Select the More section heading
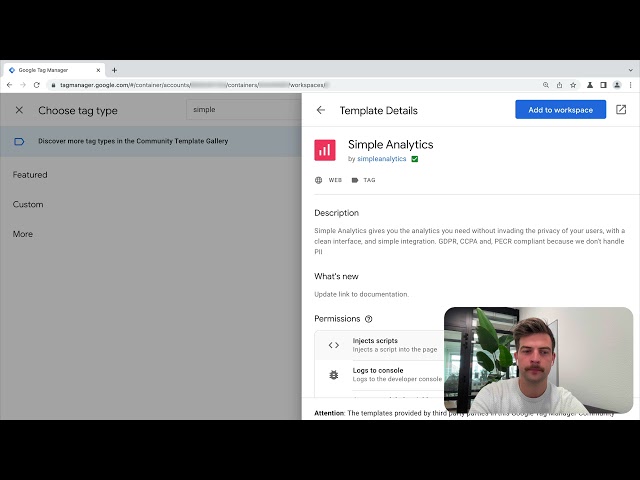The image size is (640, 480). point(22,234)
